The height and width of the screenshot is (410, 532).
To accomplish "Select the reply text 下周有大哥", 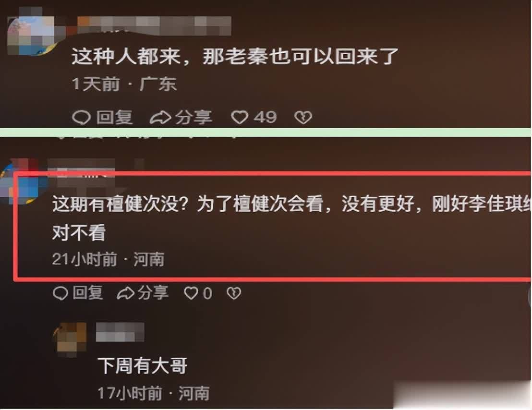I will (x=143, y=366).
